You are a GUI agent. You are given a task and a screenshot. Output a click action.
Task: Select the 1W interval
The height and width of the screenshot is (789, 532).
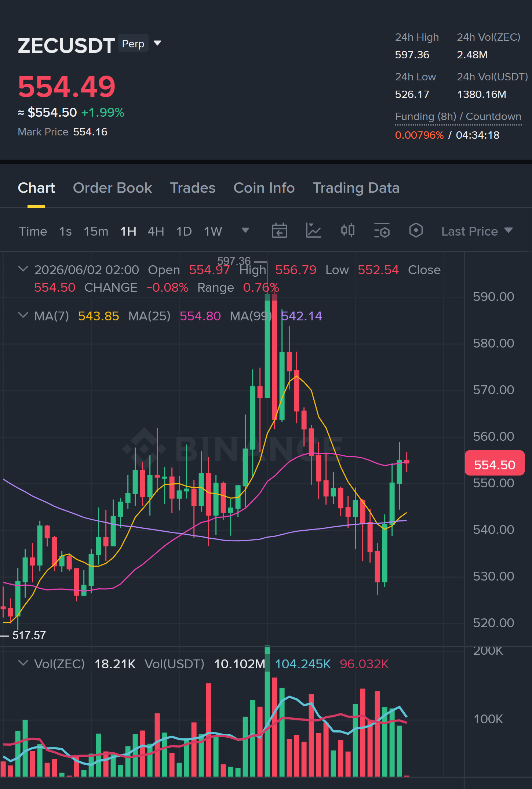point(213,231)
